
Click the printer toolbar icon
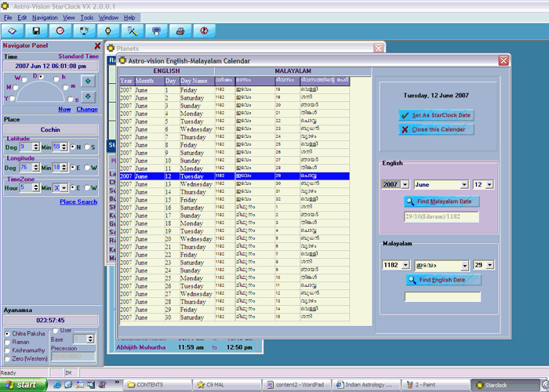[x=180, y=31]
